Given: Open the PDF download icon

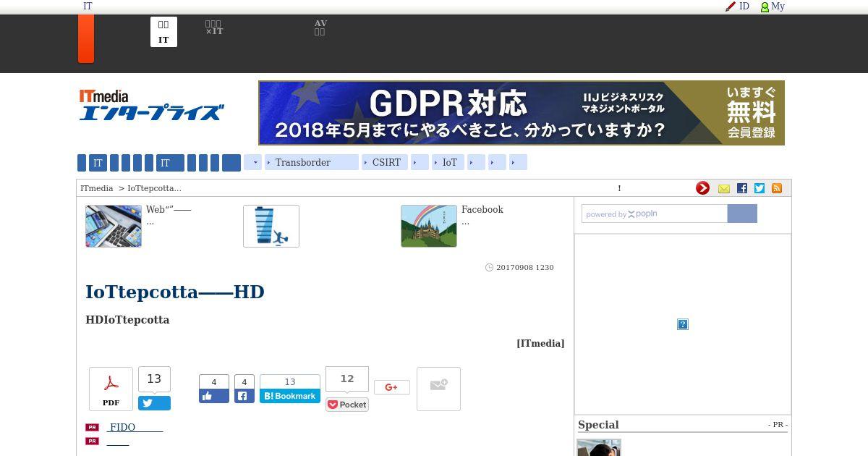Looking at the screenshot, I should click(x=111, y=389).
